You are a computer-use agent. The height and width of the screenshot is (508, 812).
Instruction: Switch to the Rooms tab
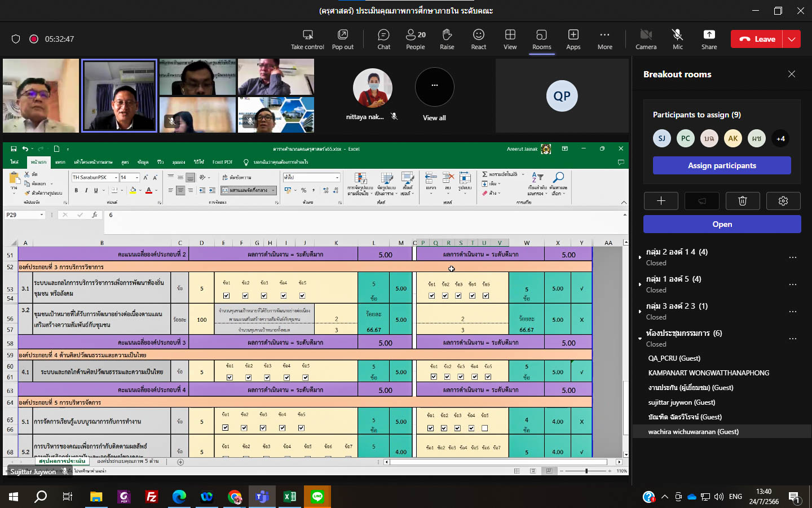coord(541,39)
